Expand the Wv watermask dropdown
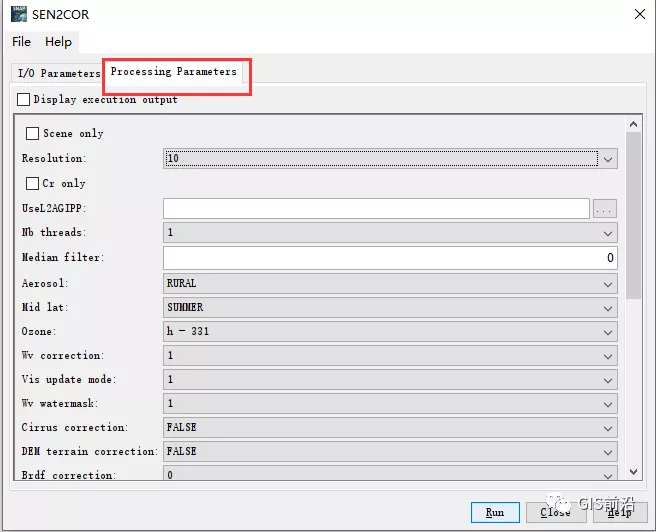This screenshot has height=532, width=656. tap(390, 404)
